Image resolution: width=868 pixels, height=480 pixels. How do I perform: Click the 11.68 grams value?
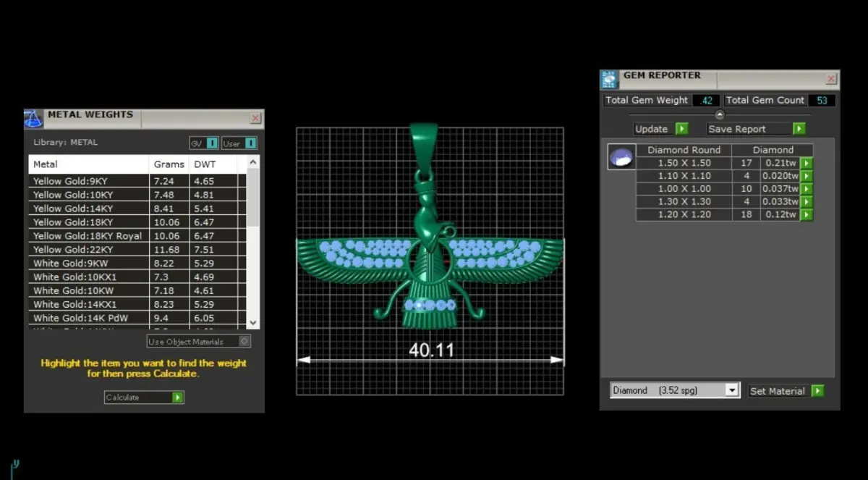pyautogui.click(x=166, y=250)
